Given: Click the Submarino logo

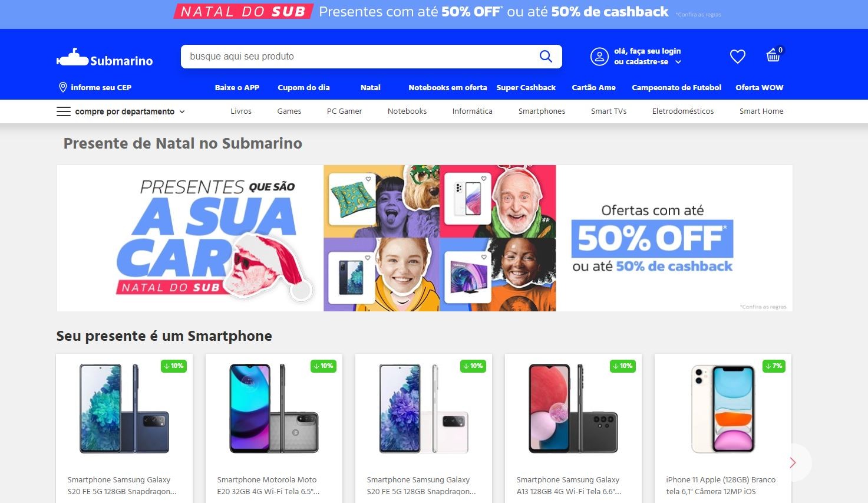Looking at the screenshot, I should click(x=105, y=58).
